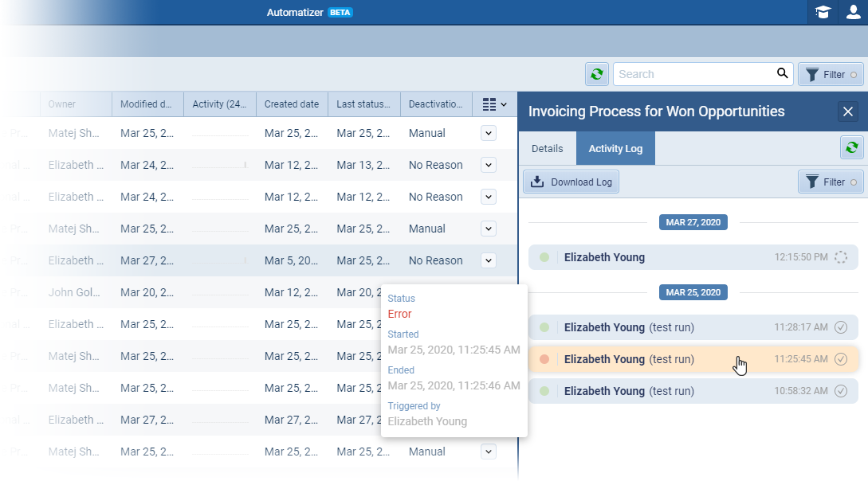Click the checkmark circle on the 11:28:17 AM entry
The image size is (868, 481).
[x=840, y=327]
